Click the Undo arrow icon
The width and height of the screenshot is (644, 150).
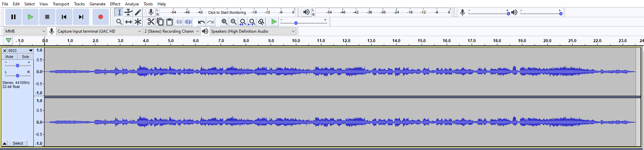[201, 22]
